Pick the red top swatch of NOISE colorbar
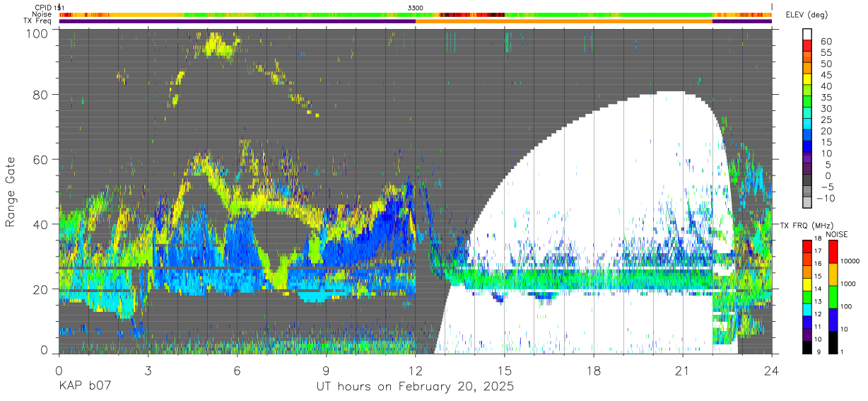Screen dimensions: 868x401 coord(833,251)
